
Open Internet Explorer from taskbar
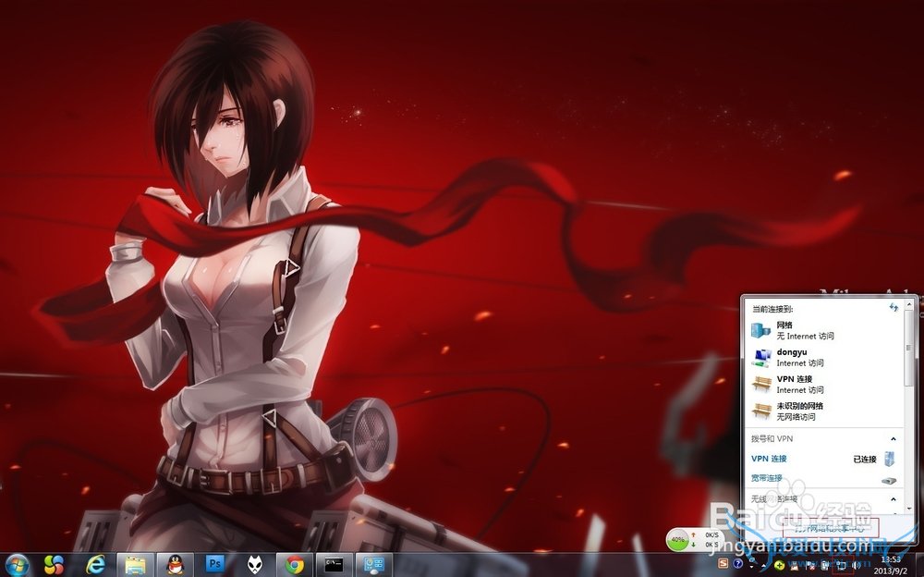pyautogui.click(x=95, y=565)
